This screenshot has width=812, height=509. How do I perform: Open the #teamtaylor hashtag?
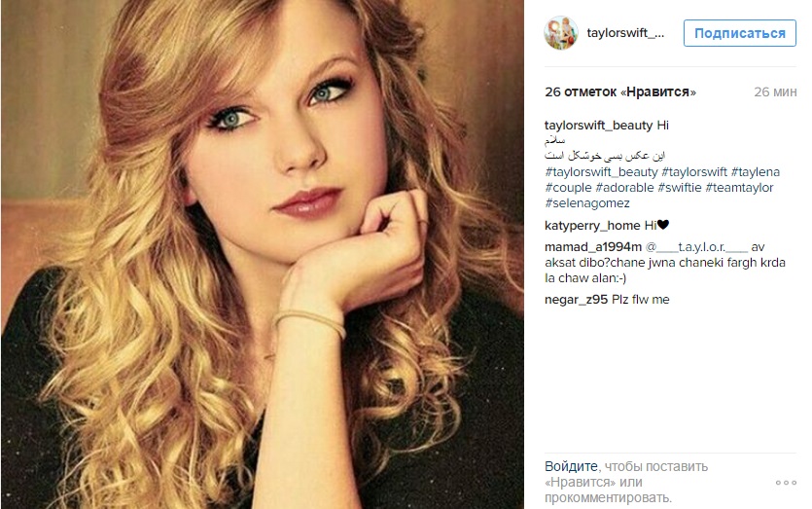coord(739,188)
